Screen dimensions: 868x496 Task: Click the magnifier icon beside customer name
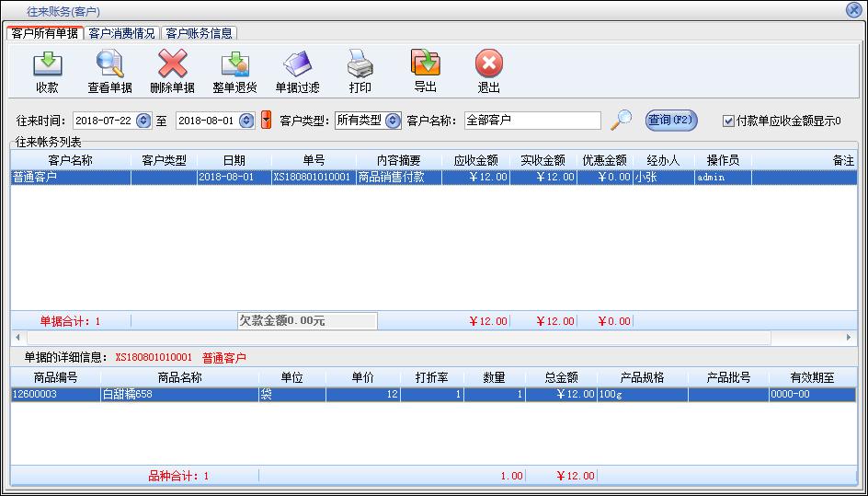[x=622, y=120]
